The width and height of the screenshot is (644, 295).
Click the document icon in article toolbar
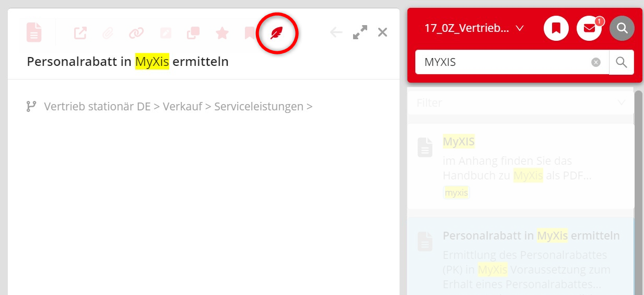tap(34, 32)
